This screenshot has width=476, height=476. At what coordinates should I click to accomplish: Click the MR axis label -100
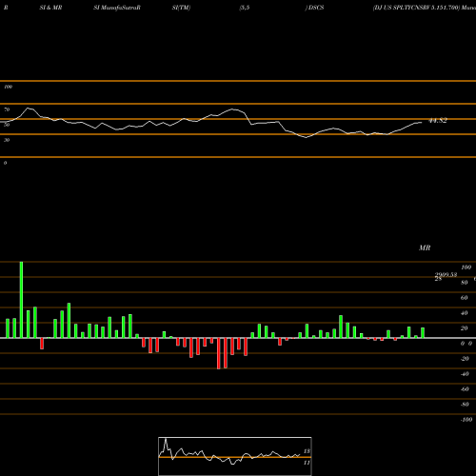tap(466, 420)
